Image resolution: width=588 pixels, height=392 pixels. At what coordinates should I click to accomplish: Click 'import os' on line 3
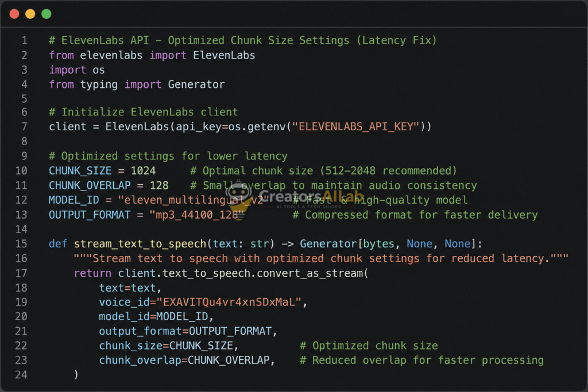(77, 70)
